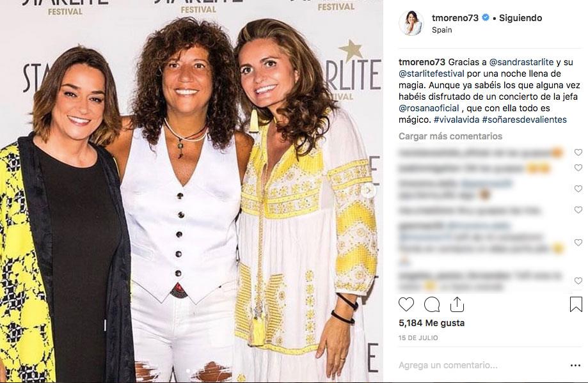Share the post using the share icon
Screen dimensions: 588x383
pyautogui.click(x=457, y=304)
